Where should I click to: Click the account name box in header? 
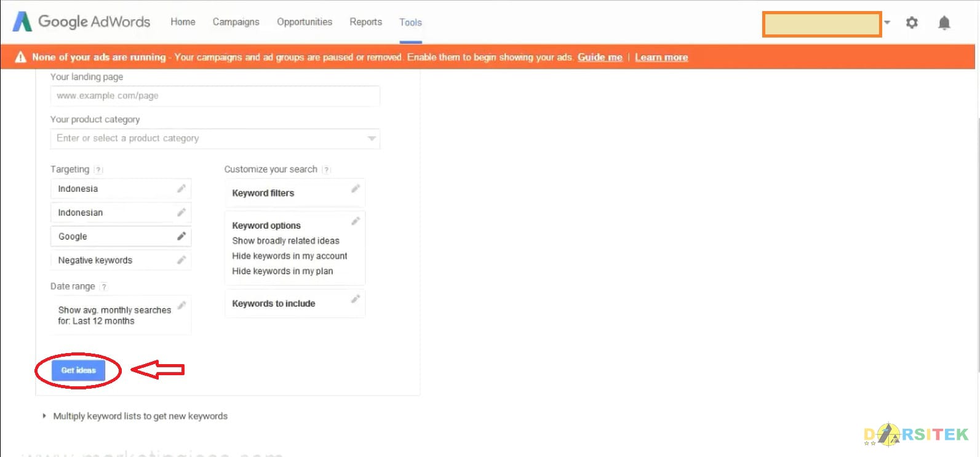pyautogui.click(x=822, y=25)
